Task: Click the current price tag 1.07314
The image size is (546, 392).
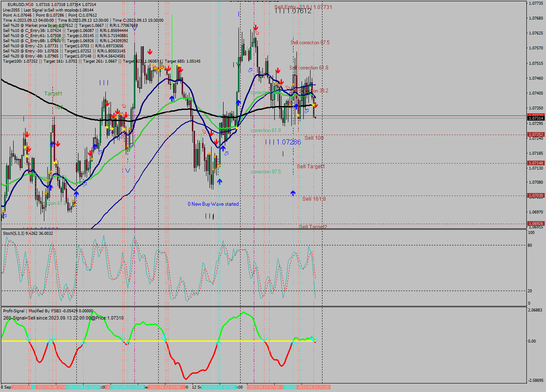Action: click(535, 118)
